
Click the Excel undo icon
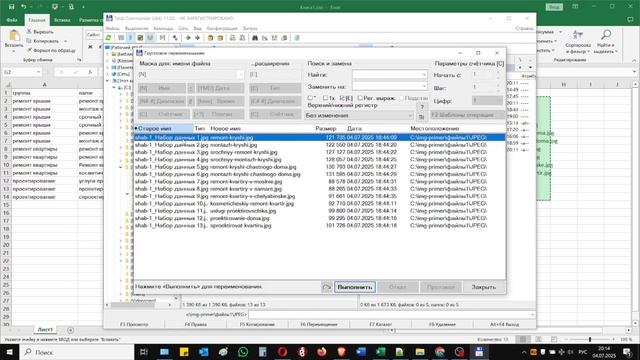point(24,7)
